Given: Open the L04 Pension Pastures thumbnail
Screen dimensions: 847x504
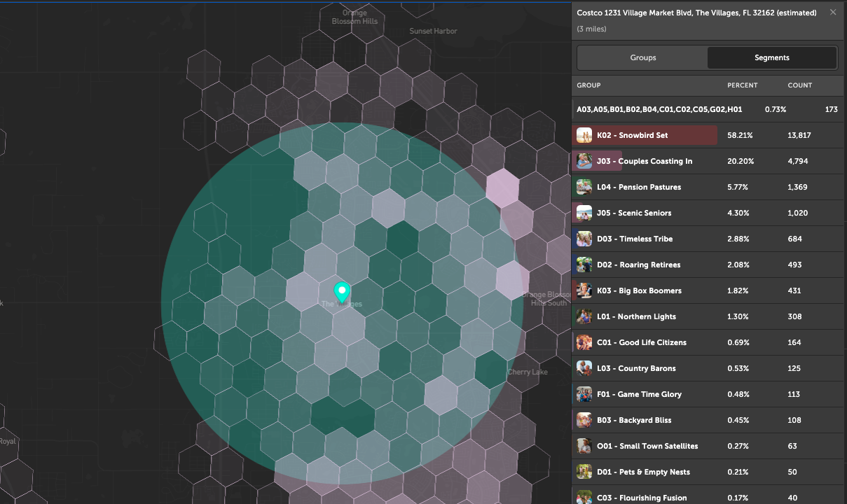Looking at the screenshot, I should tap(584, 187).
